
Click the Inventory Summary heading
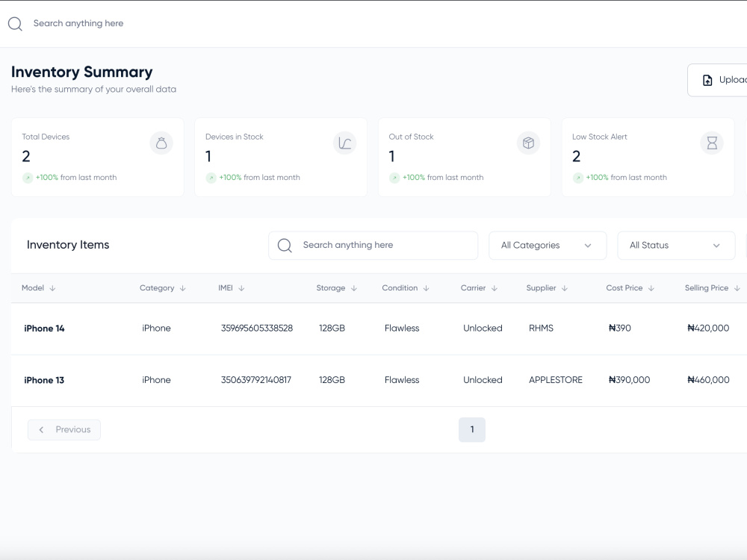point(82,72)
